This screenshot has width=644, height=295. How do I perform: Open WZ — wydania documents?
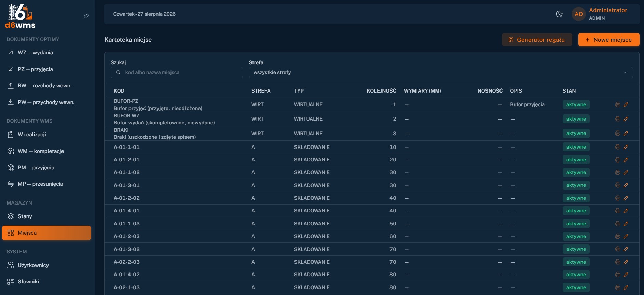46,53
